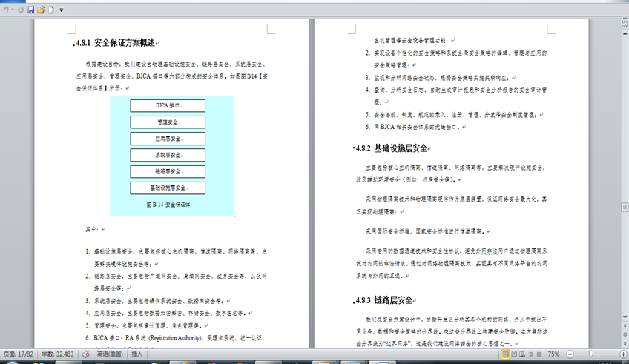Open the Select Browse Object circle button

(625, 335)
